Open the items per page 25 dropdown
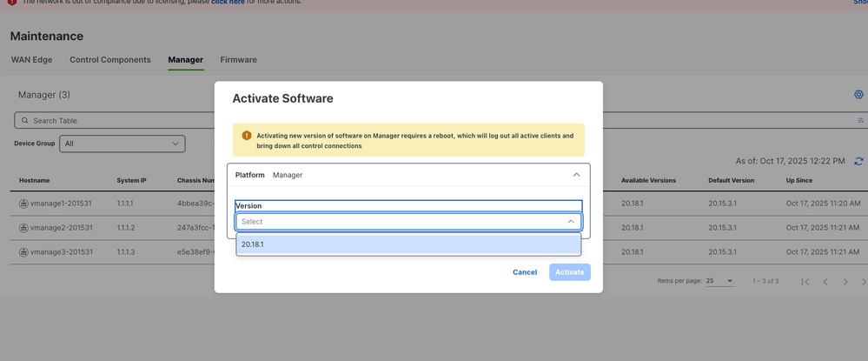Viewport: 868px width, 361px height. point(719,281)
